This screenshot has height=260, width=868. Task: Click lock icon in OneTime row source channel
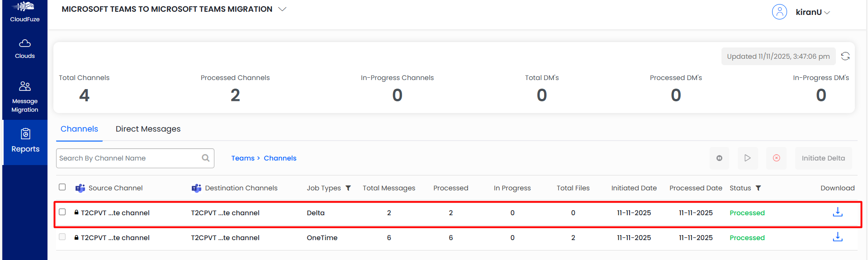(76, 237)
